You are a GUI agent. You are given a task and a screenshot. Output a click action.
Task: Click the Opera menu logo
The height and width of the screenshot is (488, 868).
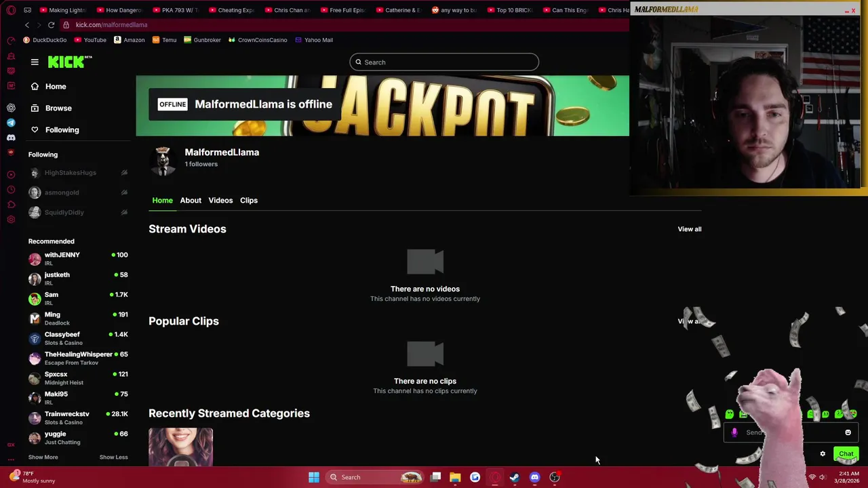tap(11, 10)
